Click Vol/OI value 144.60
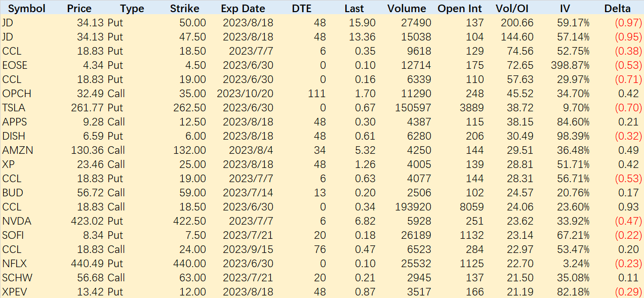This screenshot has width=644, height=298. tap(517, 37)
